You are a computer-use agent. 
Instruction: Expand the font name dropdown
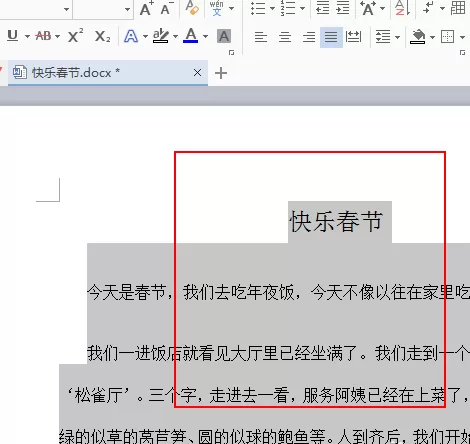[x=66, y=9]
